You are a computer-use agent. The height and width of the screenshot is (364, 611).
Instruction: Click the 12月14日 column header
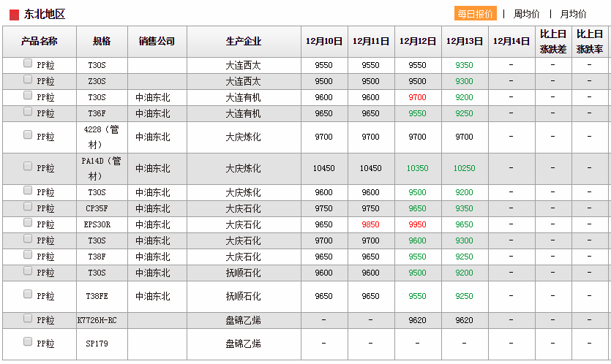[511, 41]
